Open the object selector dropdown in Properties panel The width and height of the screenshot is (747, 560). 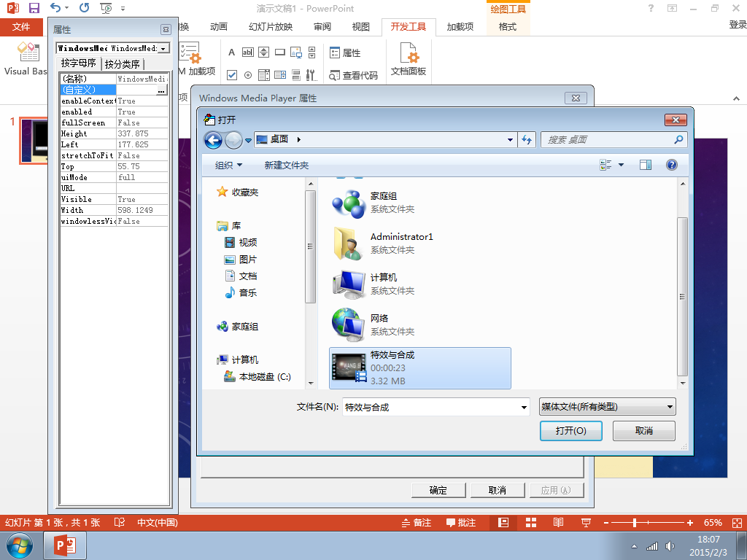tap(163, 48)
